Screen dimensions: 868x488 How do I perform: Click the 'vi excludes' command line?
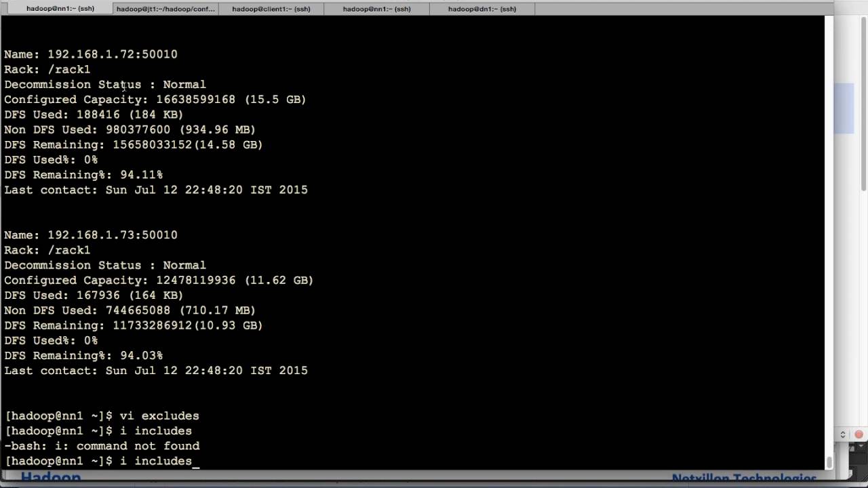(x=102, y=416)
